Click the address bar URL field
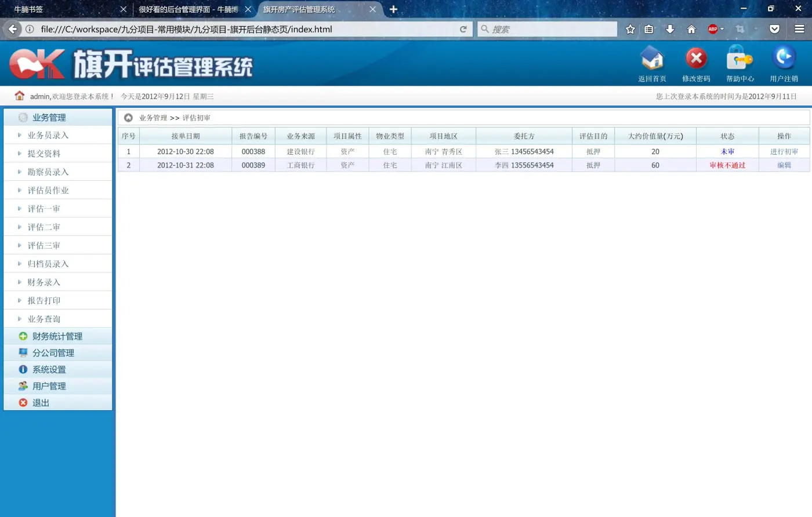Viewport: 812px width, 517px height. tap(246, 29)
